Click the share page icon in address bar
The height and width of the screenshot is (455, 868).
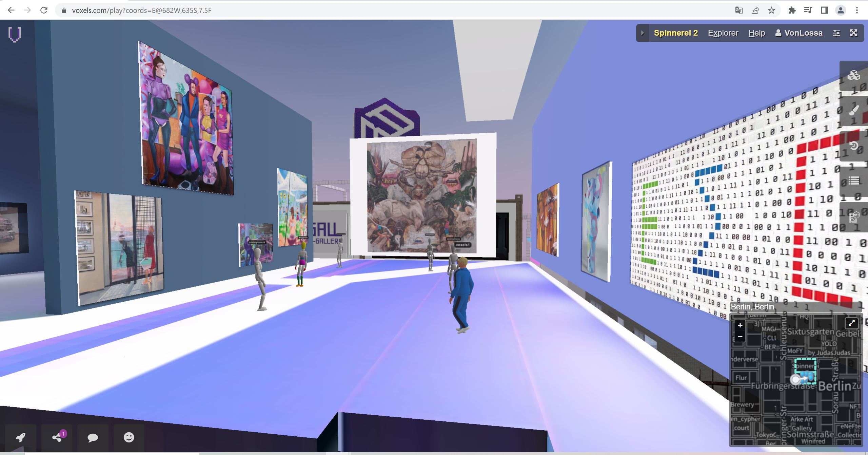point(755,10)
